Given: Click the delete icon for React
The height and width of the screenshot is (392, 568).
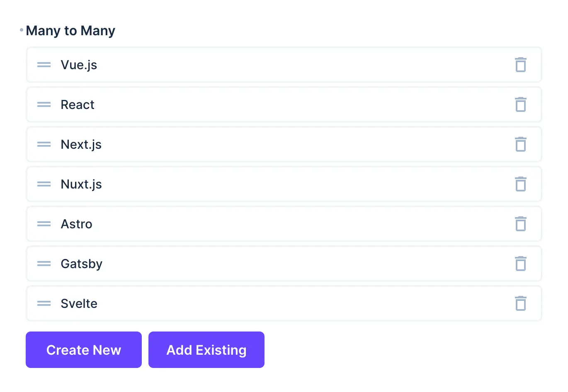Looking at the screenshot, I should [x=521, y=104].
